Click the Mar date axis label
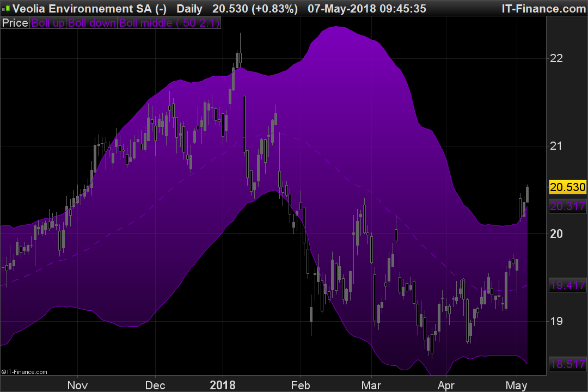 pos(371,385)
